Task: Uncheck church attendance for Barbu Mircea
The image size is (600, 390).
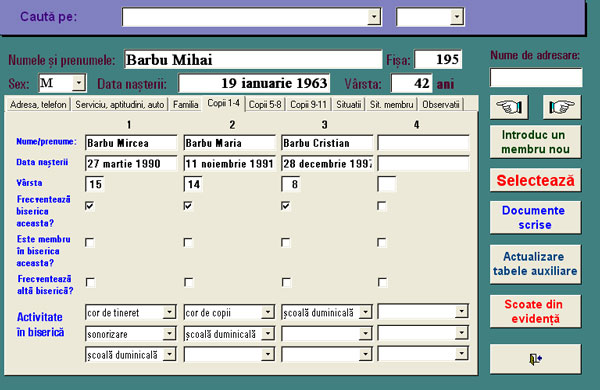Action: coord(90,206)
